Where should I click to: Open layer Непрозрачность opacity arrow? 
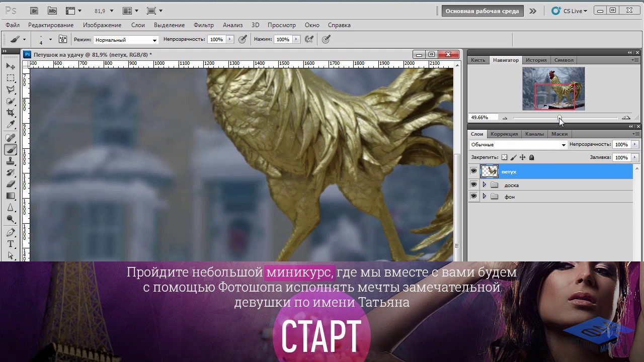pyautogui.click(x=635, y=144)
